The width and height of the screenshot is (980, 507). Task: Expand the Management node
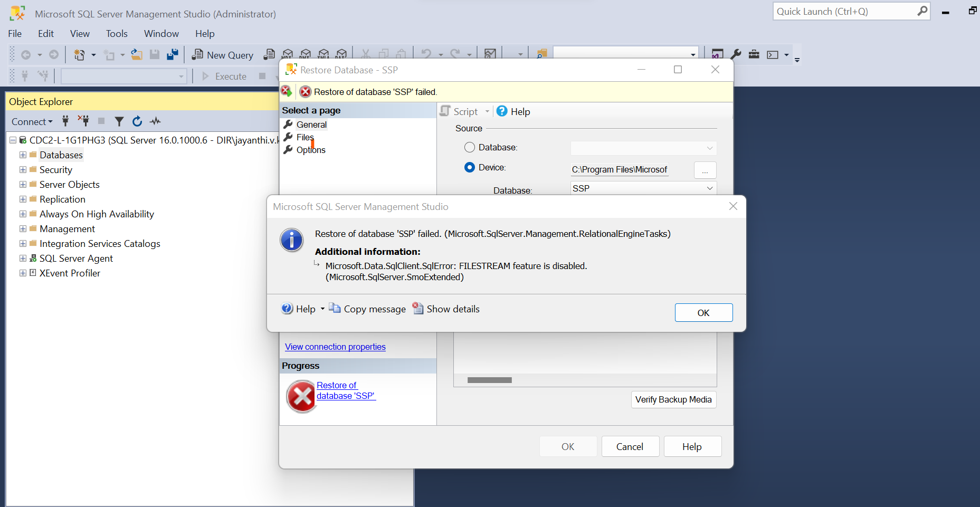(x=23, y=229)
